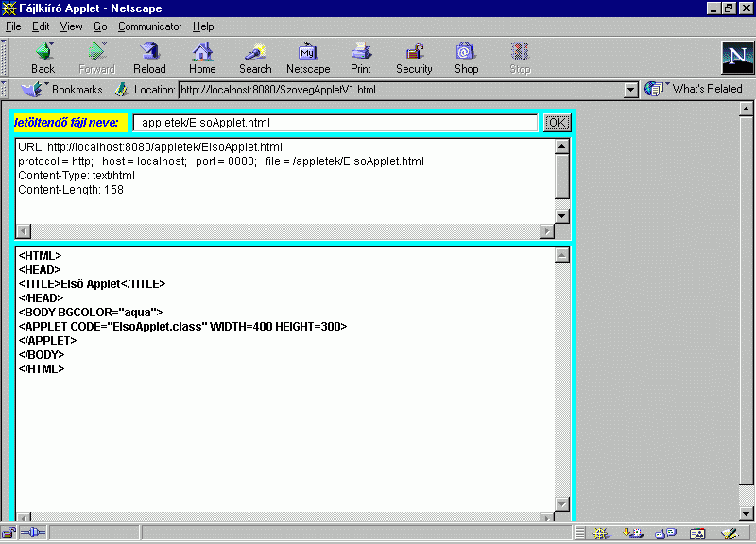This screenshot has width=756, height=544.
Task: Open the Bookmarks quick-file icon
Action: point(33,89)
